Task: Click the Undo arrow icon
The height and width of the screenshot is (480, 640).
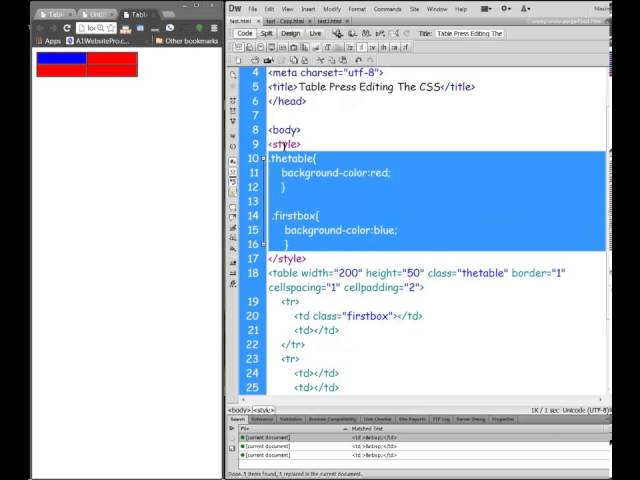Action: (358, 60)
